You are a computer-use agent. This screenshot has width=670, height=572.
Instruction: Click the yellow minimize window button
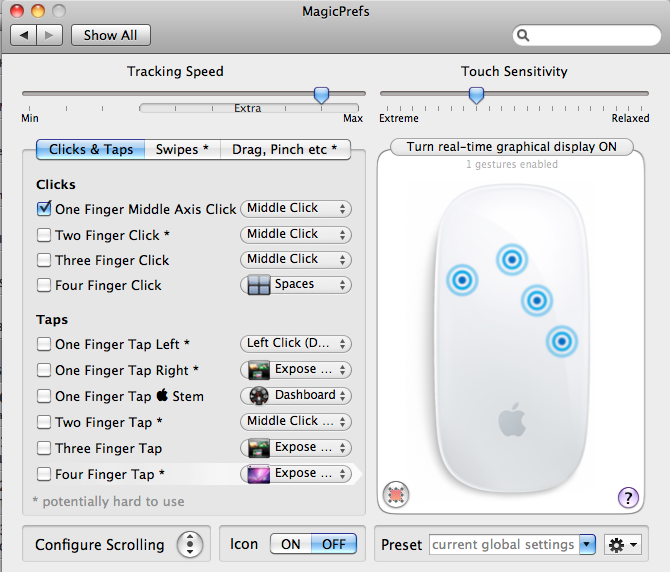pos(38,11)
